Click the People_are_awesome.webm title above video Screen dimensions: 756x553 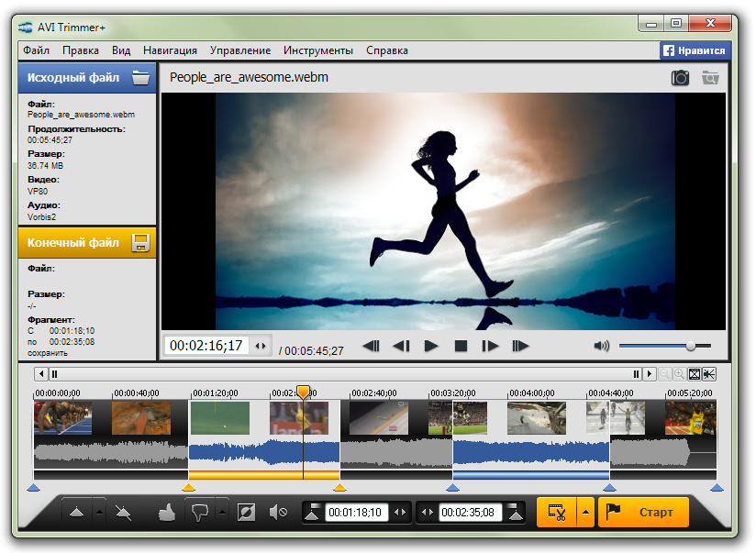249,77
